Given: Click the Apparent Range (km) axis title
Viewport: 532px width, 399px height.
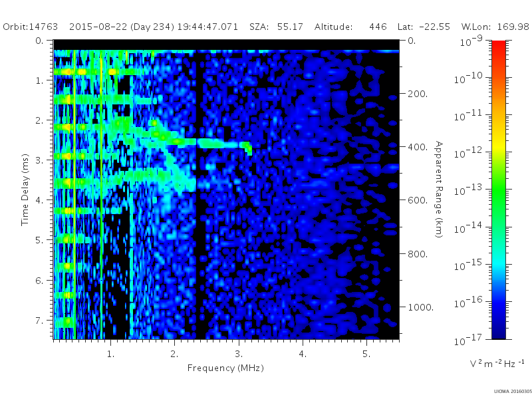Looking at the screenshot, I should pos(439,190).
